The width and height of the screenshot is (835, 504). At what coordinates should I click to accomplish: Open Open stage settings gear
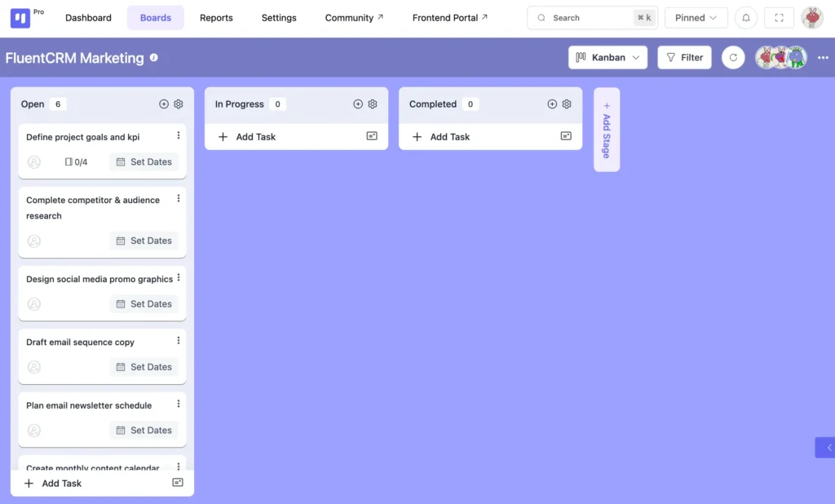[179, 104]
